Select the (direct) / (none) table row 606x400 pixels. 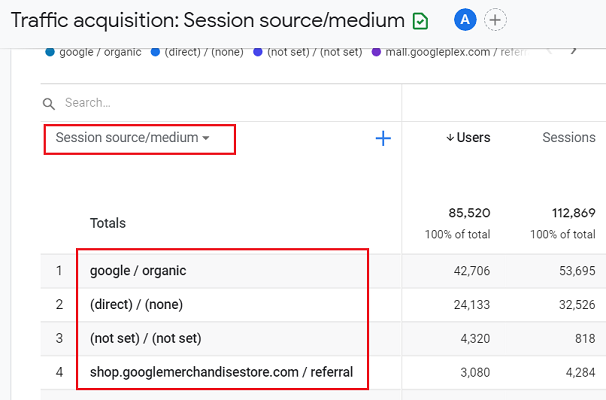click(x=136, y=304)
